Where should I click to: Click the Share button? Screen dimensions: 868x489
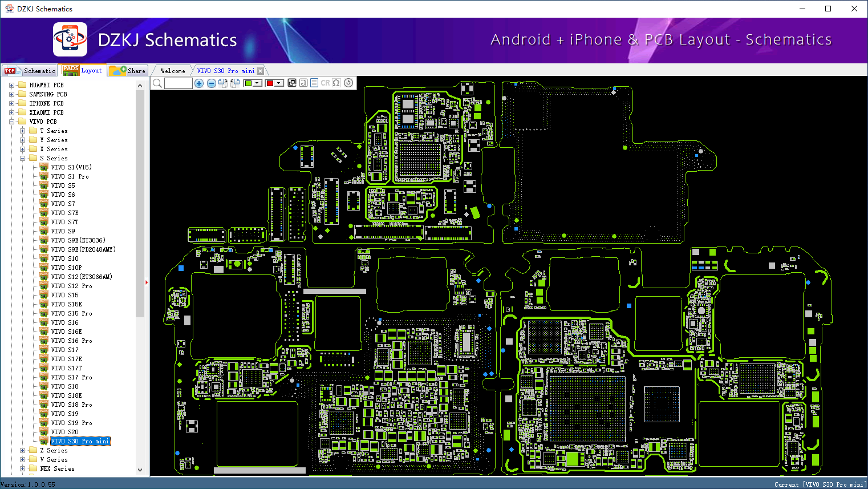(128, 70)
